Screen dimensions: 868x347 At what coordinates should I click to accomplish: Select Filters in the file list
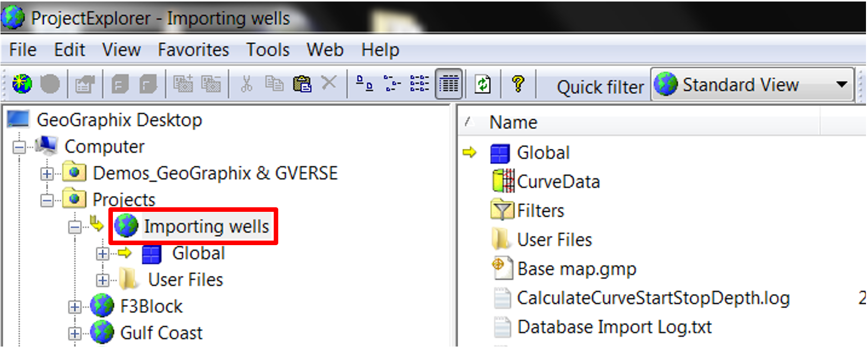(x=541, y=211)
